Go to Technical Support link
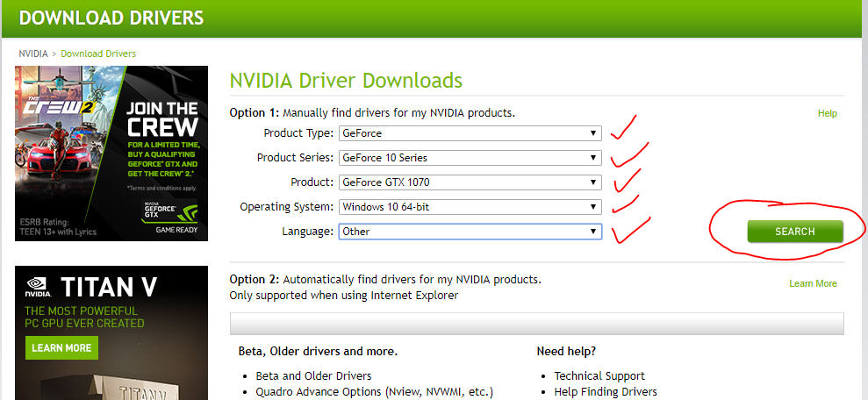 (599, 375)
